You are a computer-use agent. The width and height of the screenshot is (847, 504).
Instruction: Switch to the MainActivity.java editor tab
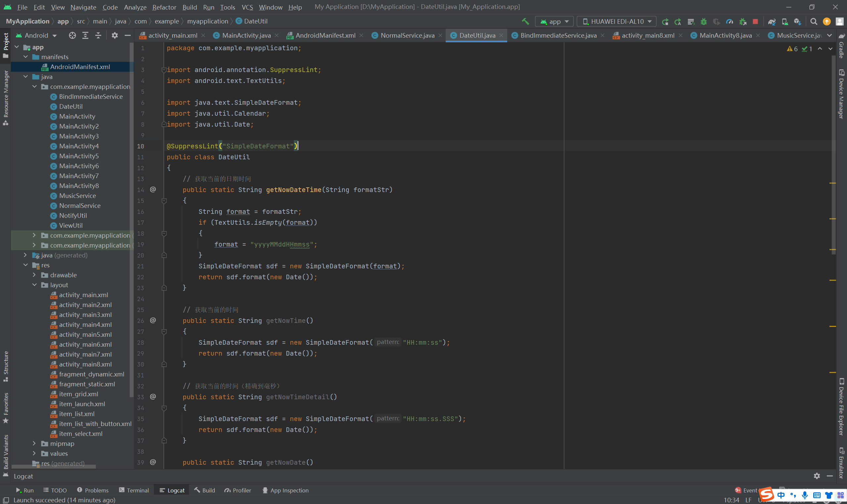coord(246,35)
